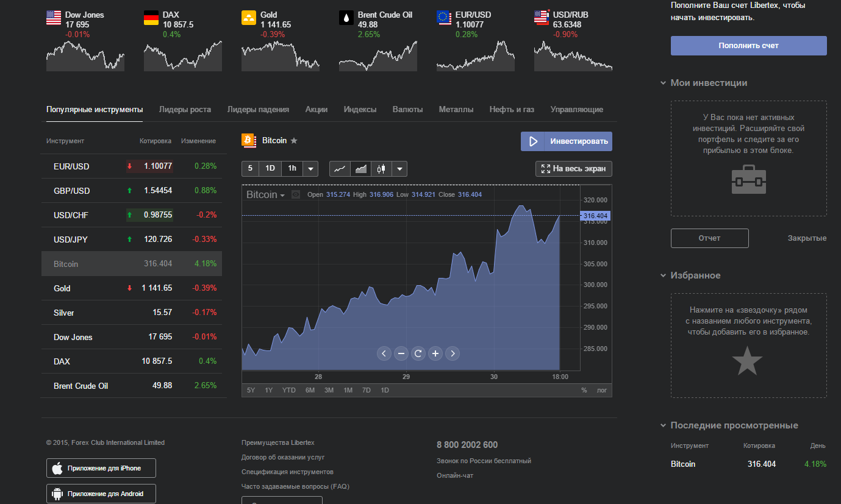
Task: Open more chart type options dropdown
Action: (x=399, y=169)
